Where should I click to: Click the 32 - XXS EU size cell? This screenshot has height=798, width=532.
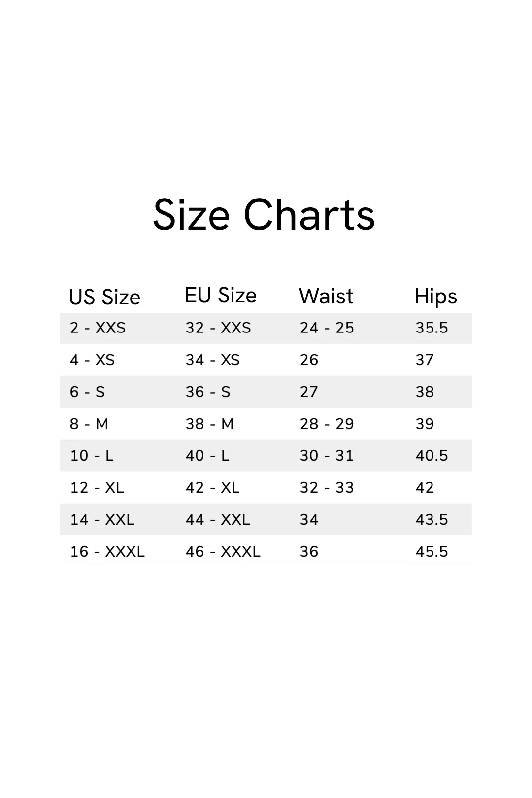click(x=218, y=328)
